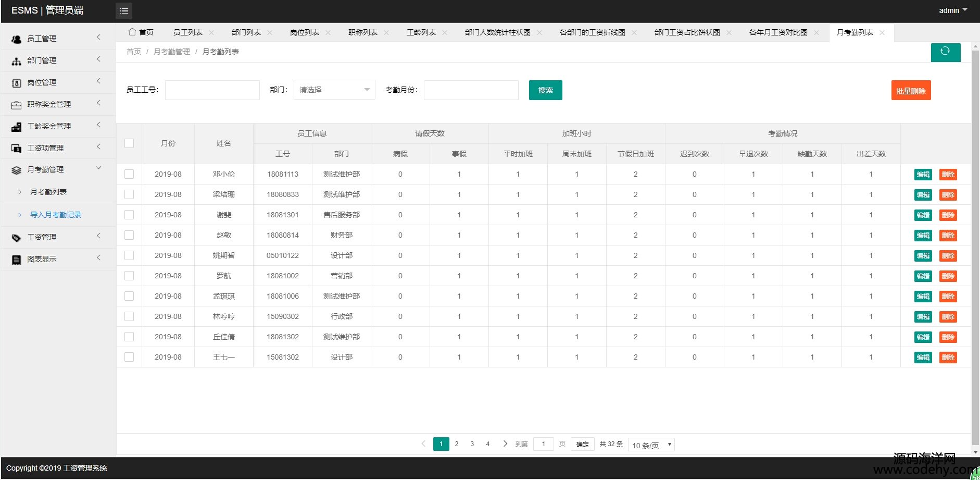
Task: Close the 岗位列表 tab
Action: [x=328, y=32]
